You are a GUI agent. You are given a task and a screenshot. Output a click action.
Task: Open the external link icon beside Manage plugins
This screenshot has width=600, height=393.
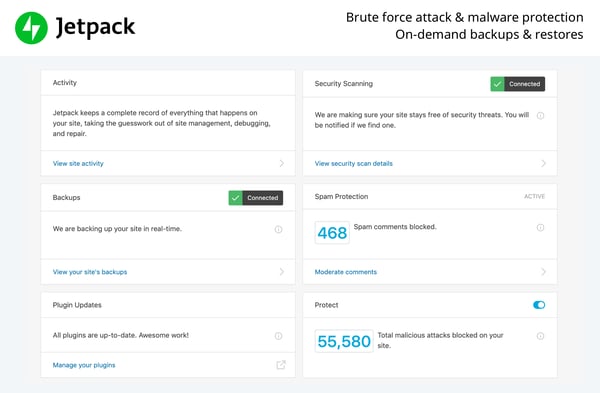pos(281,365)
